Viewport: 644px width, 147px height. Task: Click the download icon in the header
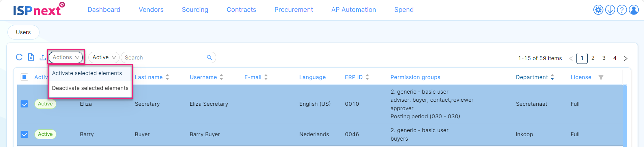tap(610, 10)
